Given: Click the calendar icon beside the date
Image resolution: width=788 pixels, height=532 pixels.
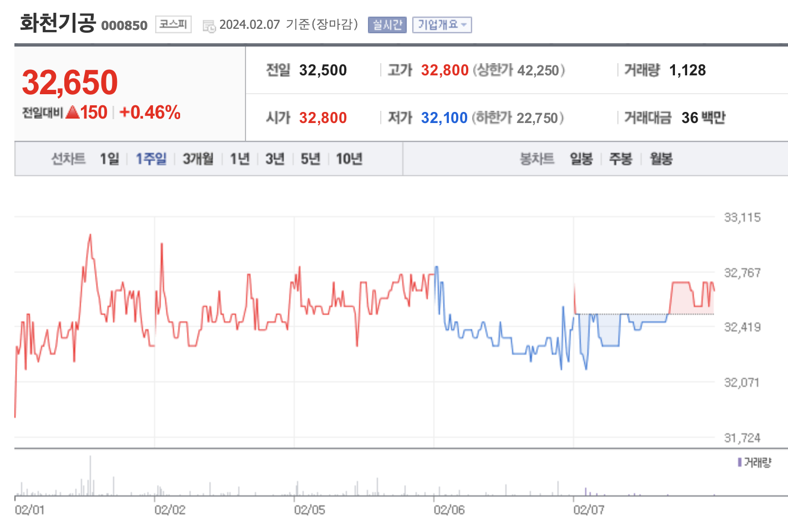Looking at the screenshot, I should pos(209,25).
